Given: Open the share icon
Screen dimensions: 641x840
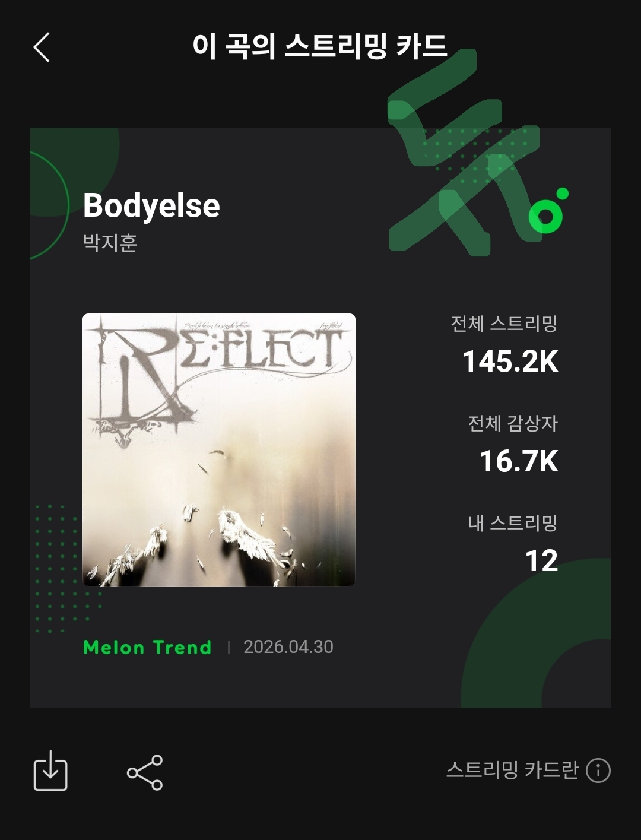Looking at the screenshot, I should 144,772.
